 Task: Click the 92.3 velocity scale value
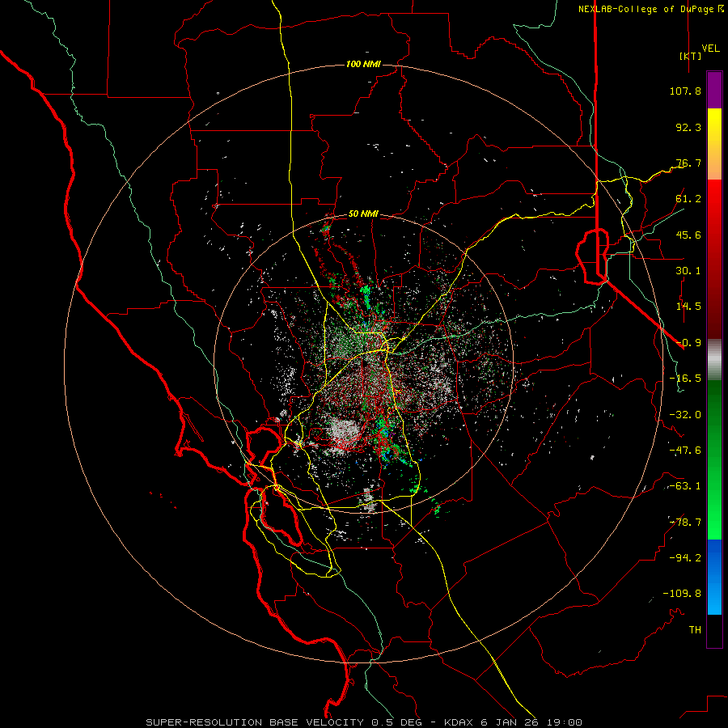click(x=688, y=127)
